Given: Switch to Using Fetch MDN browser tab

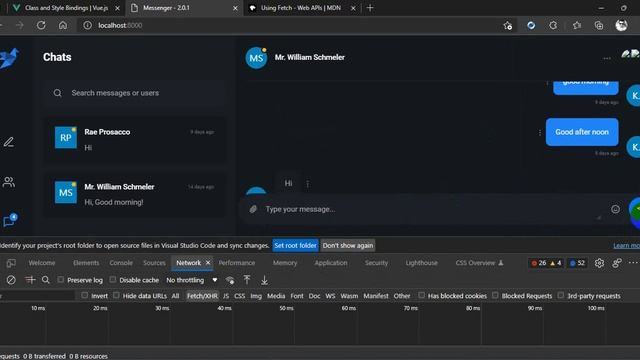Looking at the screenshot, I should click(x=301, y=8).
